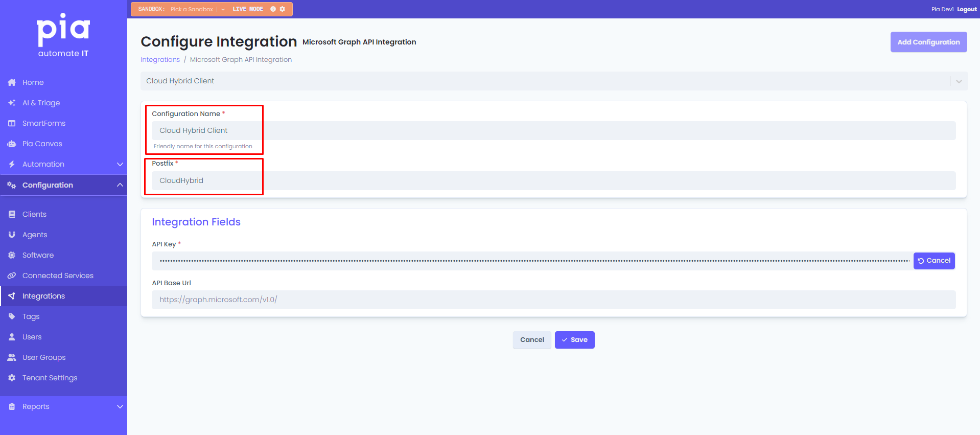Go to Home in sidebar
This screenshot has height=435, width=980.
click(63, 82)
